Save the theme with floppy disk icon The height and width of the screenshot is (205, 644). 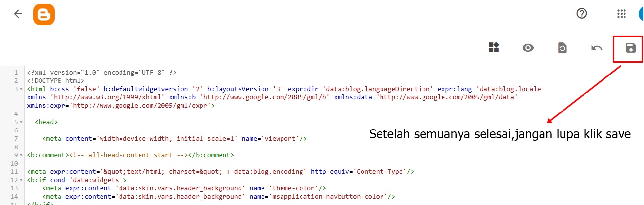point(631,48)
